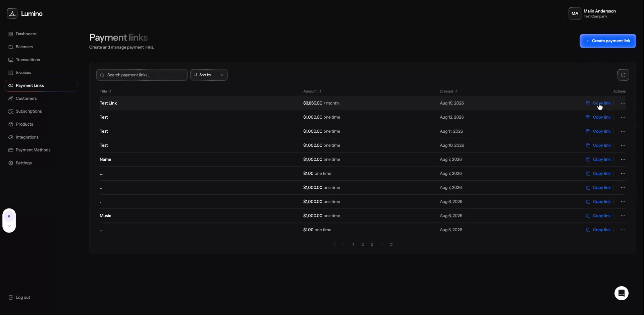
Task: Go to page 2 of results
Action: [363, 244]
